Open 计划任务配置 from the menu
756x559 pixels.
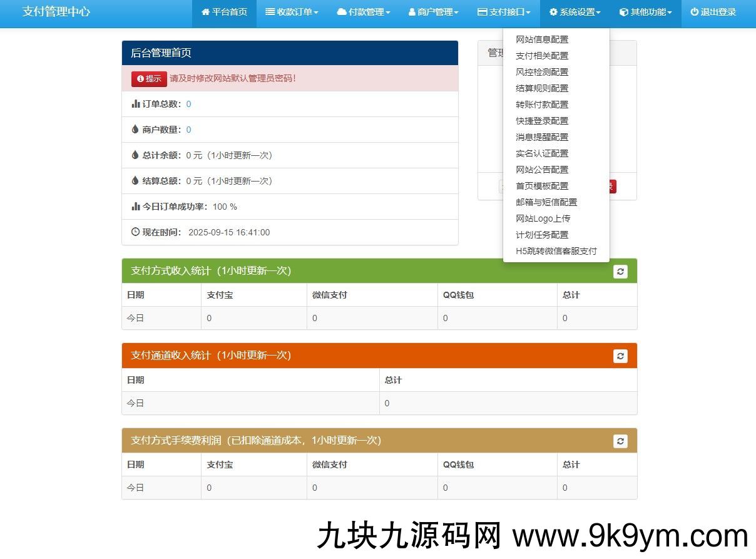pos(542,235)
